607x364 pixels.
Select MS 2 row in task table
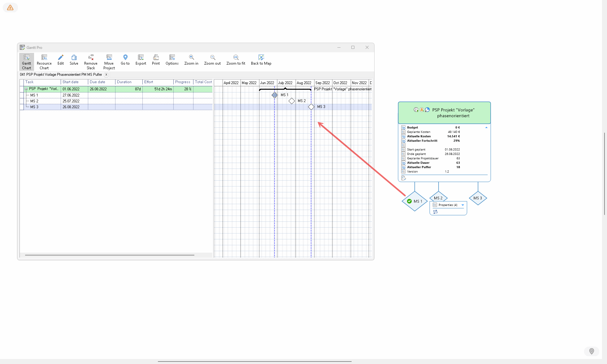point(34,101)
